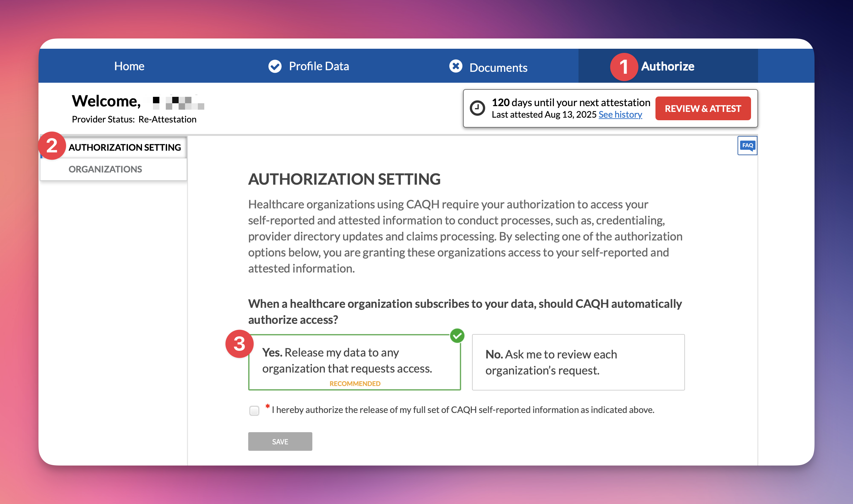The image size is (853, 504).
Task: Click the SAVE button
Action: point(280,441)
